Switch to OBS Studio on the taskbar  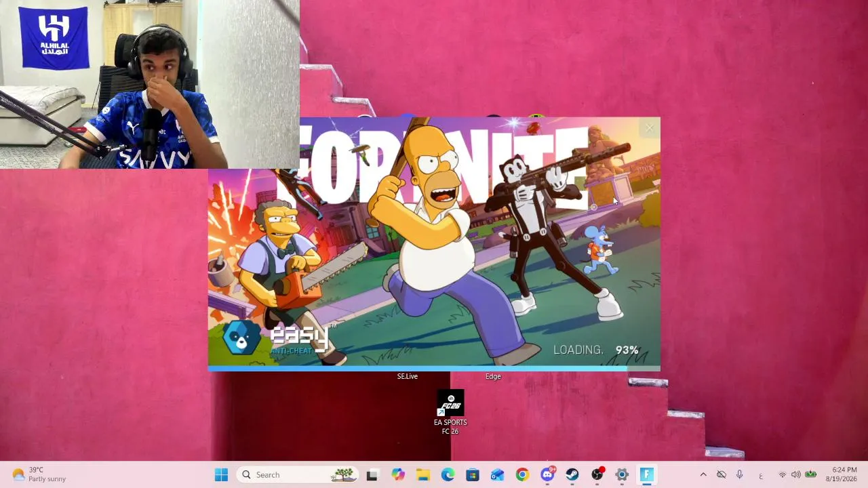tap(597, 475)
